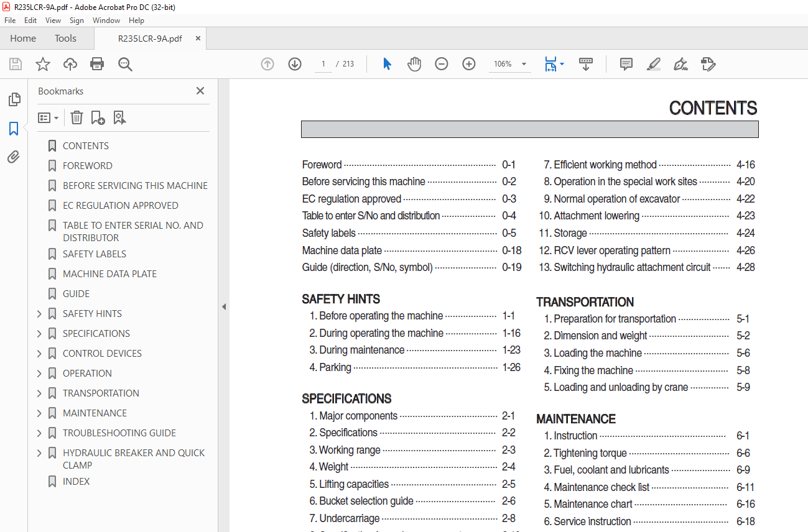The image size is (808, 532).
Task: Add a sticky note comment
Action: tap(626, 64)
